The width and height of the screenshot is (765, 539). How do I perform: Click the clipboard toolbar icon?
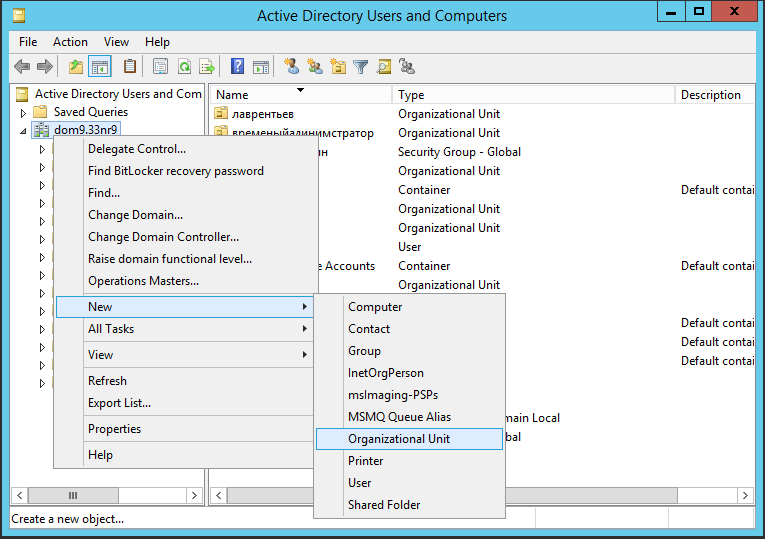click(129, 66)
